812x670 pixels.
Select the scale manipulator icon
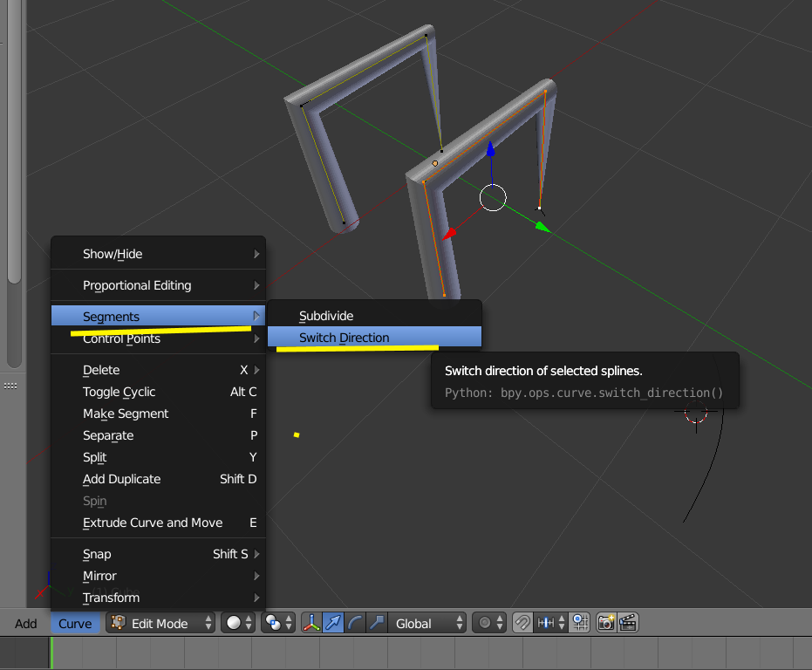coord(377,623)
